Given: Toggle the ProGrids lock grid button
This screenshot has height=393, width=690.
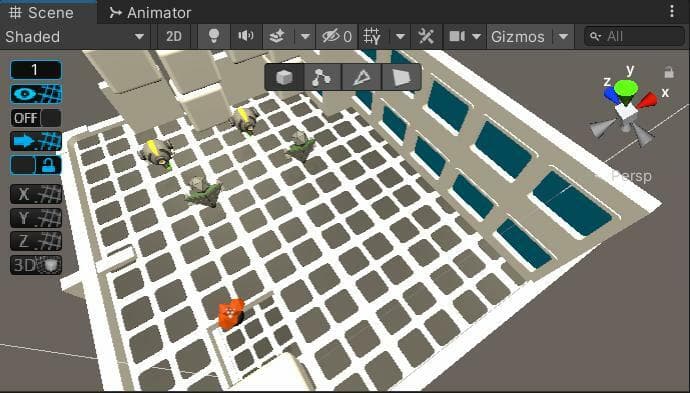Looking at the screenshot, I should [36, 165].
